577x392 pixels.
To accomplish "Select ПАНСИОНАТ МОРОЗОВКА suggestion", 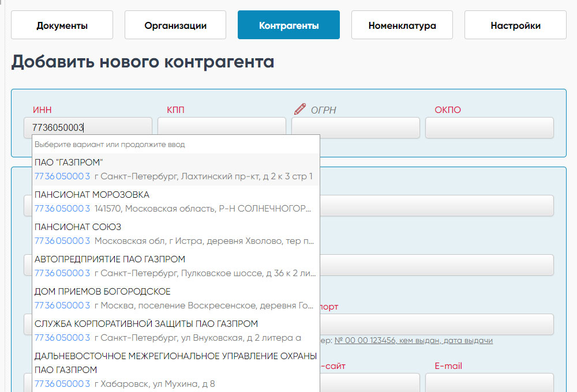I will (176, 202).
